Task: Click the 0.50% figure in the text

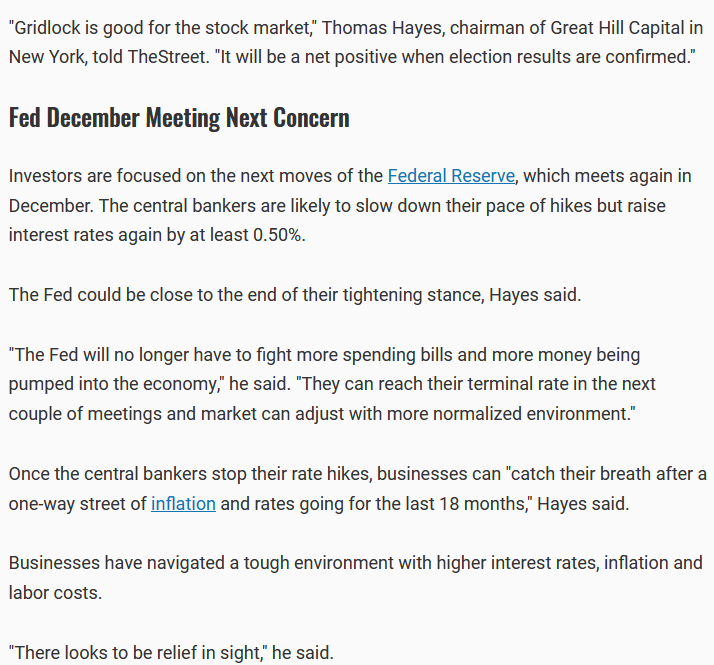Action: click(x=277, y=235)
